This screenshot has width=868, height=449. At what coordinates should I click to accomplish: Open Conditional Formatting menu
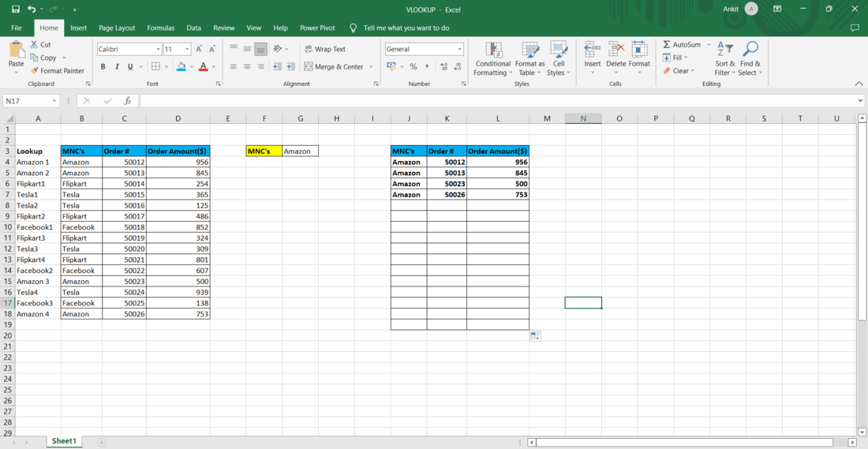(x=492, y=59)
